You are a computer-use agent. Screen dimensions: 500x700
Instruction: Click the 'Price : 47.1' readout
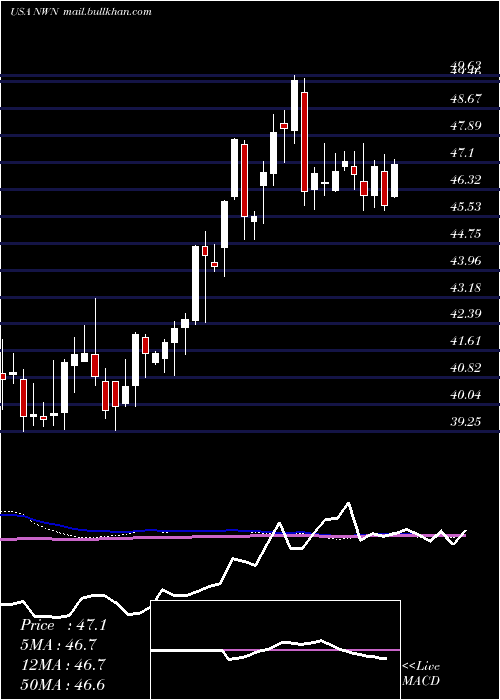click(x=63, y=625)
